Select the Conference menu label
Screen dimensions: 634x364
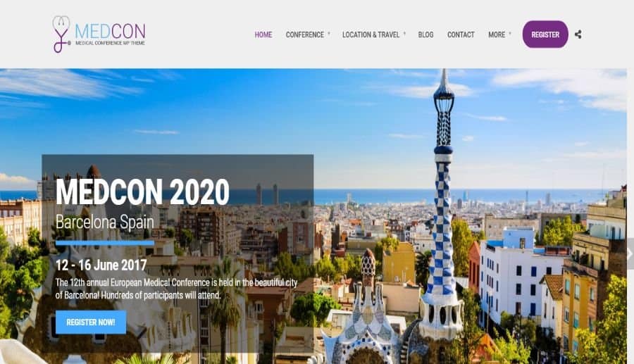pos(305,34)
